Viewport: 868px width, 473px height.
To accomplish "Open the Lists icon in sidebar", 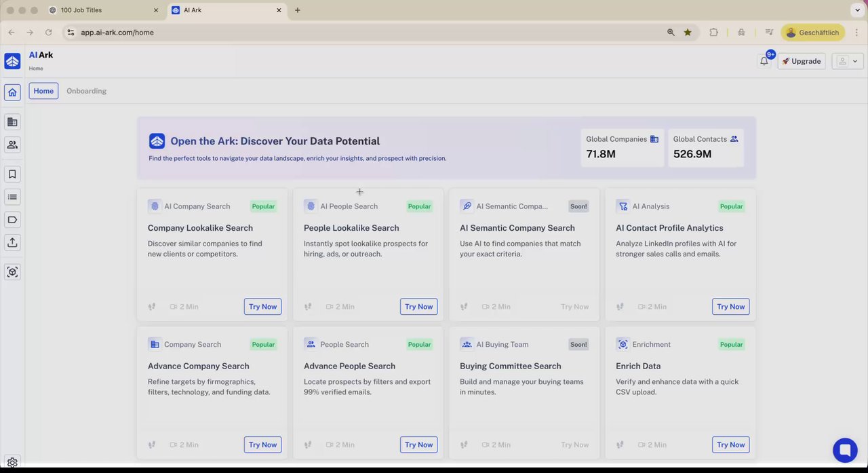I will [x=12, y=197].
